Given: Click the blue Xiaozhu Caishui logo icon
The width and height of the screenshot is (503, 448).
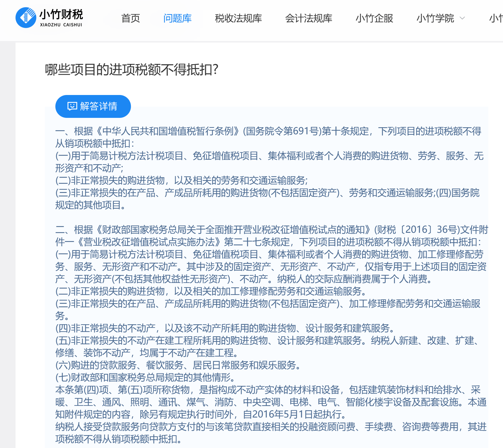Looking at the screenshot, I should coord(26,18).
